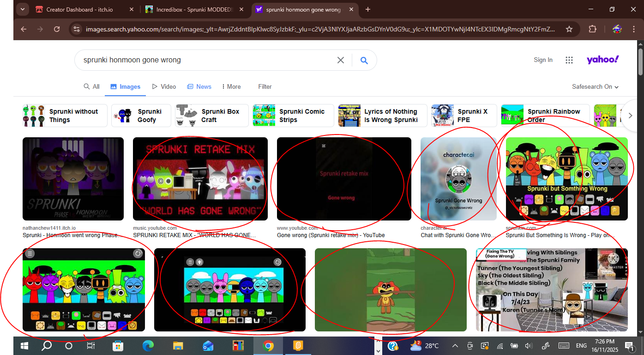Open the Yahoo apps grid icon

pos(569,60)
